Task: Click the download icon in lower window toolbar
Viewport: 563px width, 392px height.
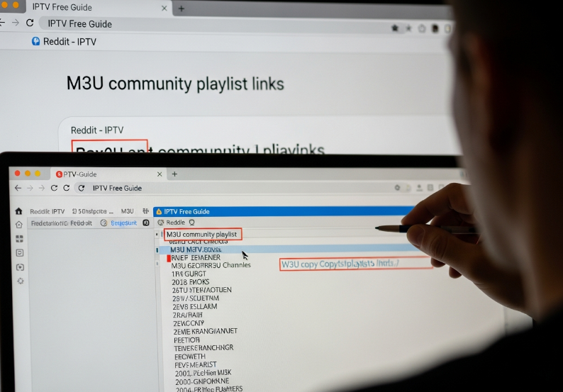Action: (x=419, y=187)
